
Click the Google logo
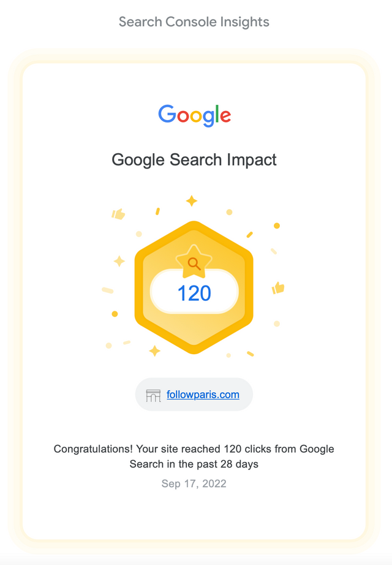(x=194, y=115)
